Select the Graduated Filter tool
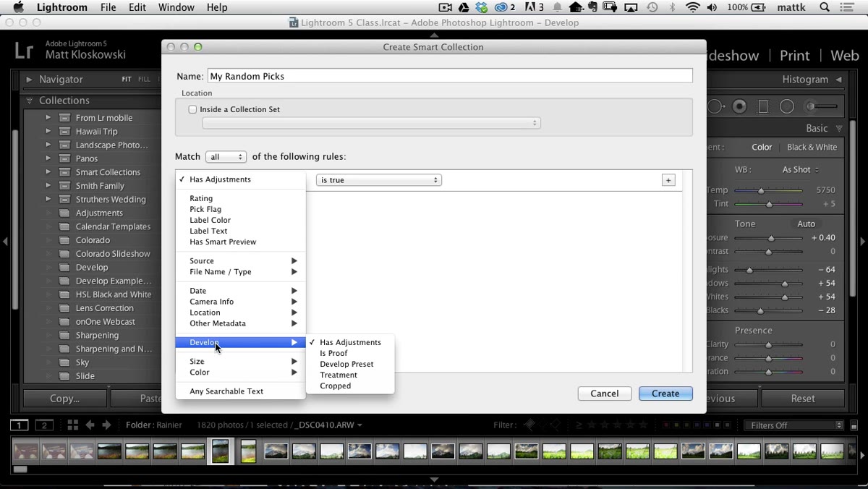868x489 pixels. pyautogui.click(x=763, y=106)
